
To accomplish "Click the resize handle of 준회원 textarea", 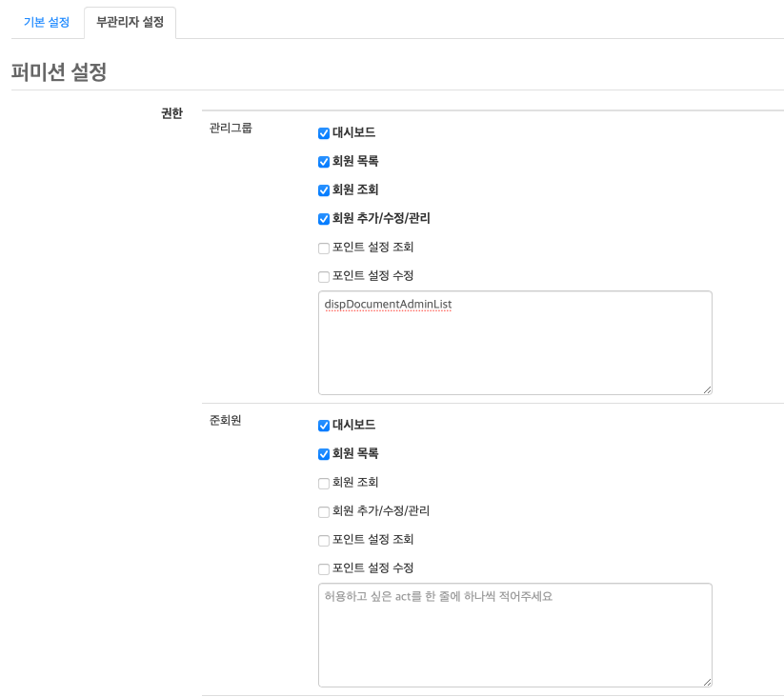I will pyautogui.click(x=707, y=682).
